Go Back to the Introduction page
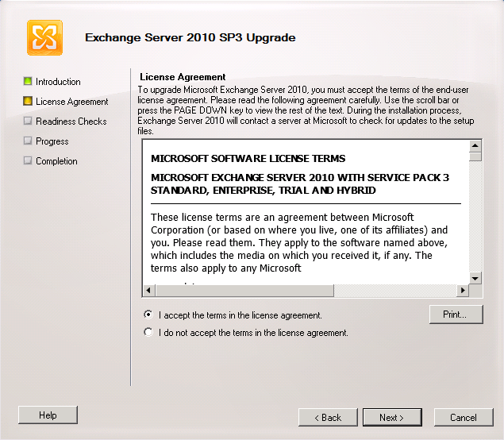Screen dimensions: 504x440 point(328,417)
